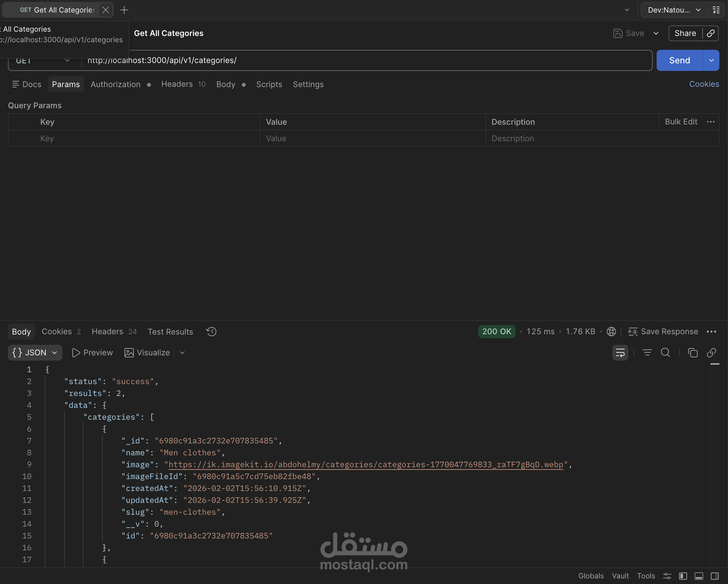Click the response history clock icon
Viewport: 728px width, 584px height.
click(211, 332)
